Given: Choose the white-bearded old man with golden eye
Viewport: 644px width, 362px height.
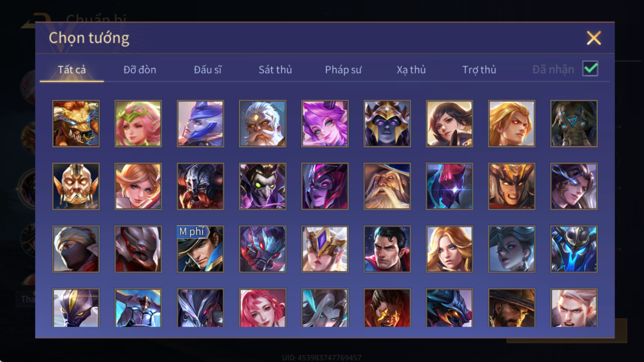Looking at the screenshot, I should [x=263, y=124].
